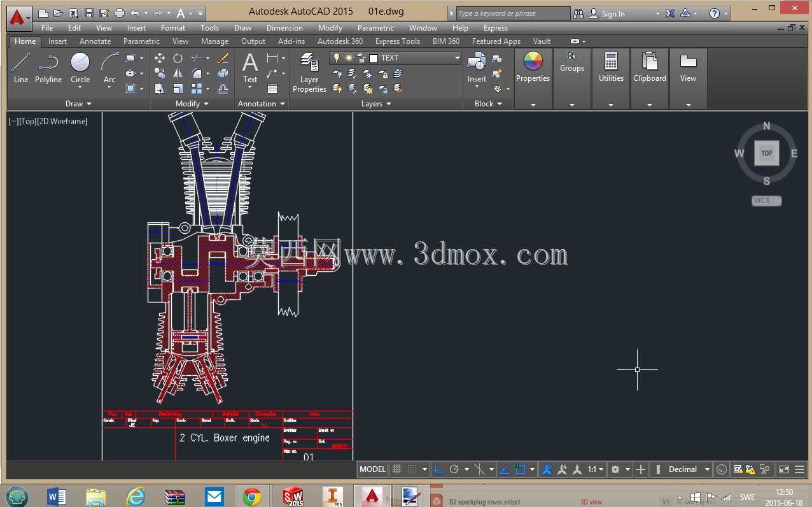Select the Mirror tool
Image resolution: width=812 pixels, height=507 pixels.
click(x=178, y=73)
